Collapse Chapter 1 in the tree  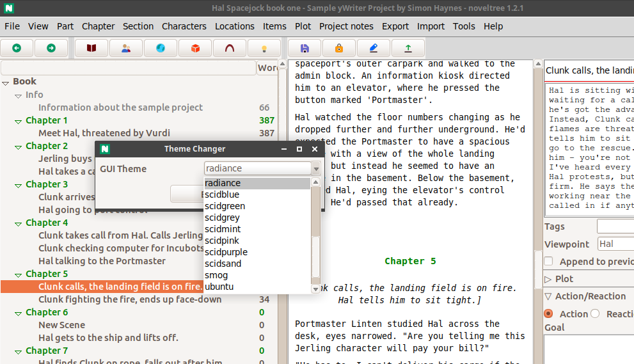click(x=18, y=122)
